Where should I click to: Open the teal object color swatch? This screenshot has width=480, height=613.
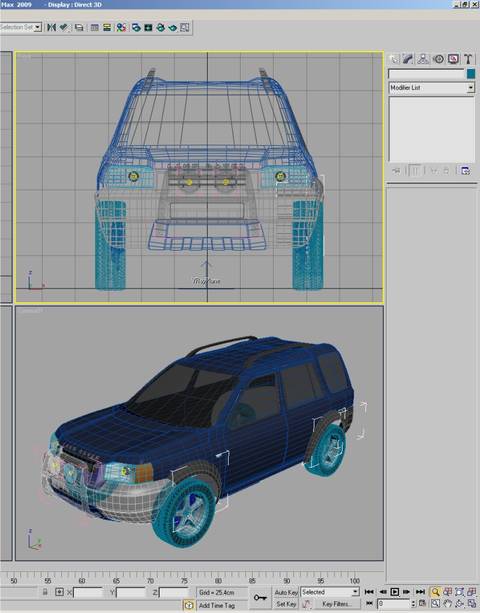click(x=471, y=73)
